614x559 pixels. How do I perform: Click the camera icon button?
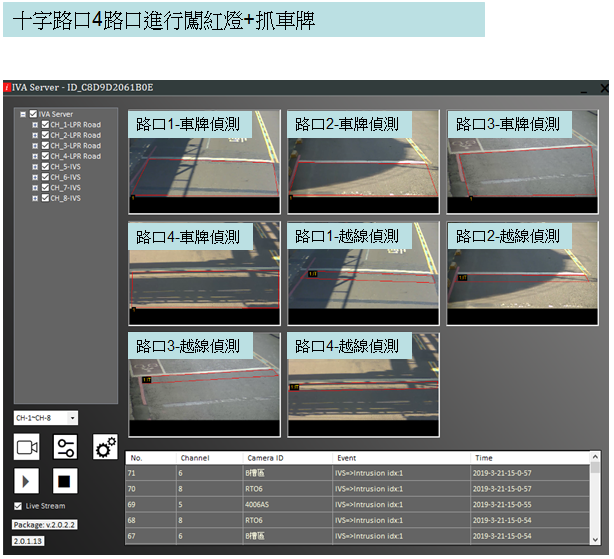pyautogui.click(x=27, y=447)
